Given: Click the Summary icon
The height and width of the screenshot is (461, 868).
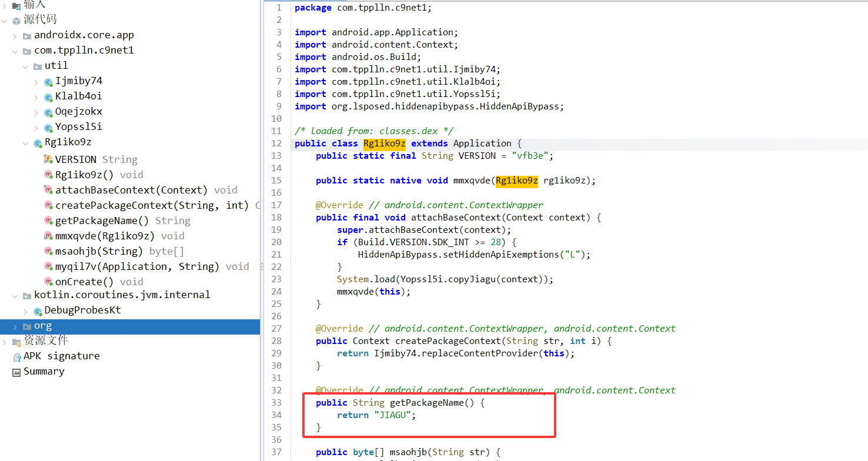Looking at the screenshot, I should pos(16,372).
